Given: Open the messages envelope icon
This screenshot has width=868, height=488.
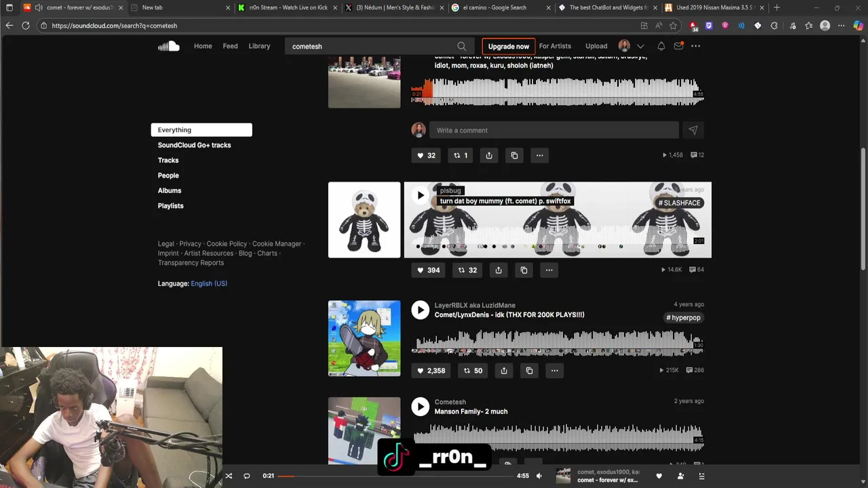Looking at the screenshot, I should tap(678, 46).
